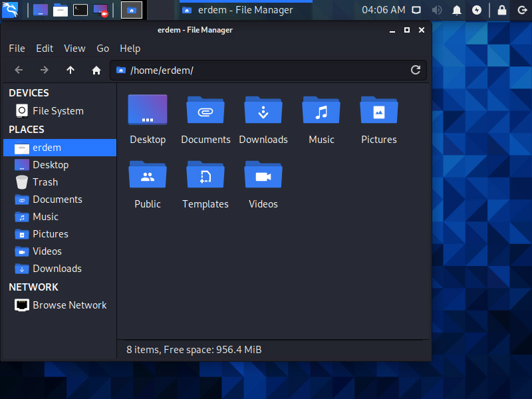Open the Videos folder icon
The image size is (532, 399).
pyautogui.click(x=263, y=174)
